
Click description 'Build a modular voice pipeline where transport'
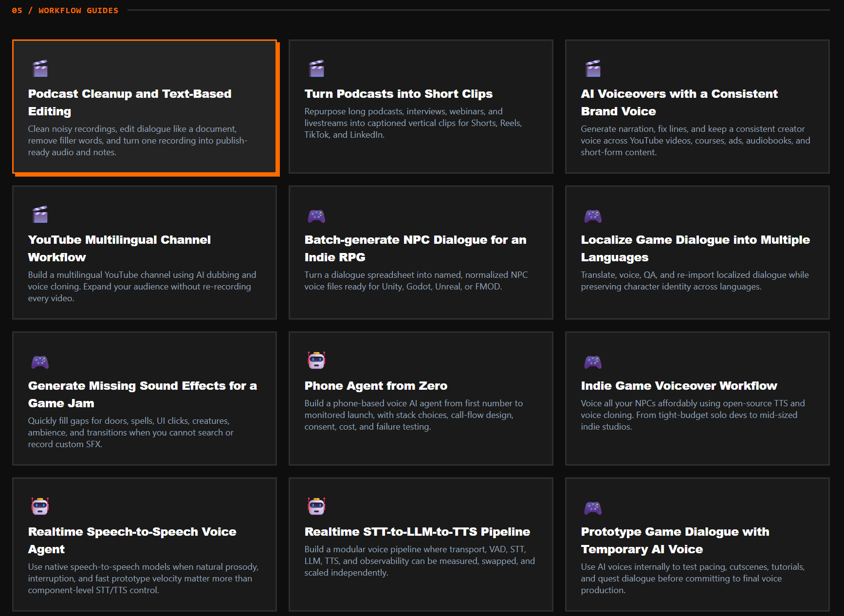(x=420, y=561)
